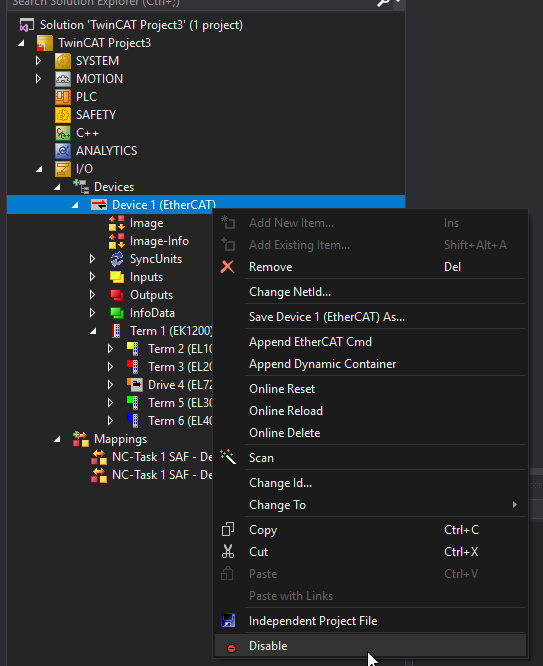
Task: Click the SAFETY node icon
Action: click(x=63, y=115)
